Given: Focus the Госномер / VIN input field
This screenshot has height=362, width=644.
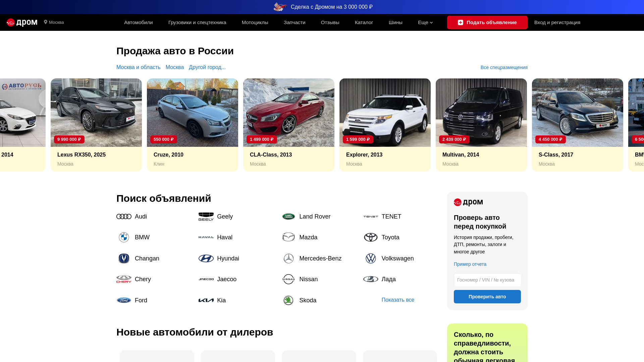Looking at the screenshot, I should (487, 280).
